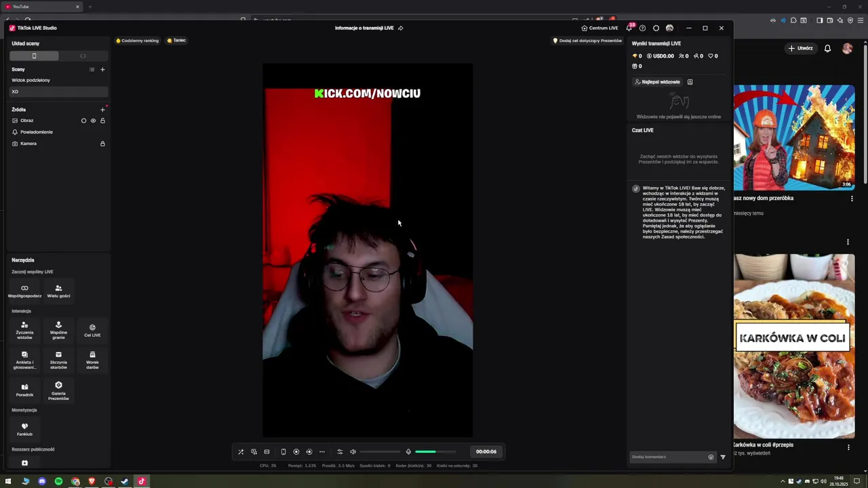Select the Kamera source row
This screenshot has height=488, width=868.
(58, 144)
